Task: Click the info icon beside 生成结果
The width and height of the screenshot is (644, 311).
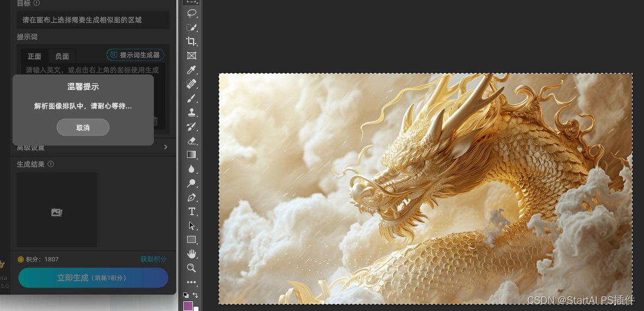Action: coord(51,164)
